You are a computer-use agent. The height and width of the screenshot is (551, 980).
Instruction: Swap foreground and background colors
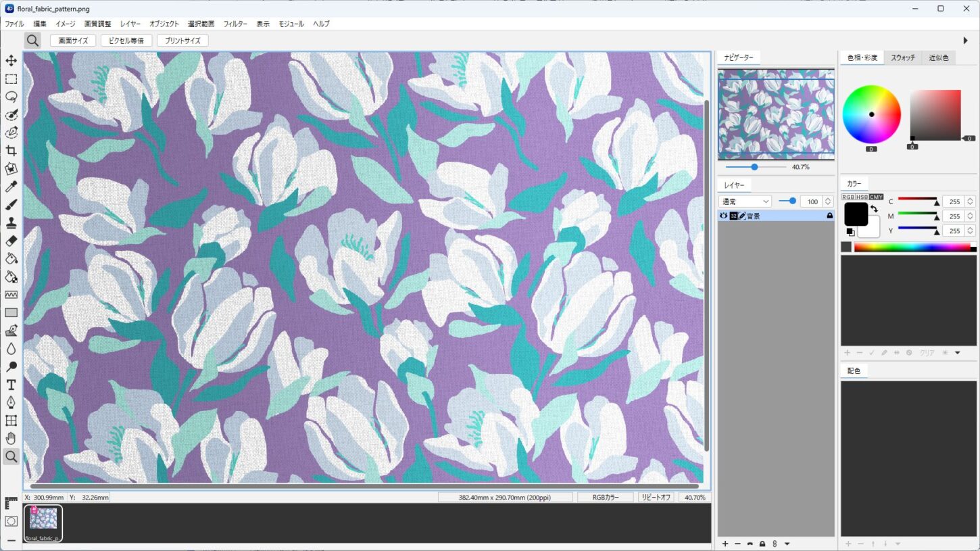point(874,208)
